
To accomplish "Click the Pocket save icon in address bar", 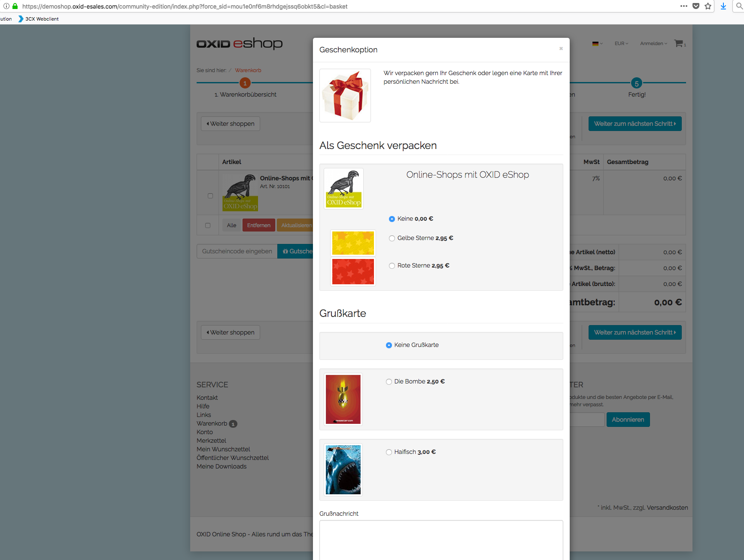I will (x=696, y=6).
